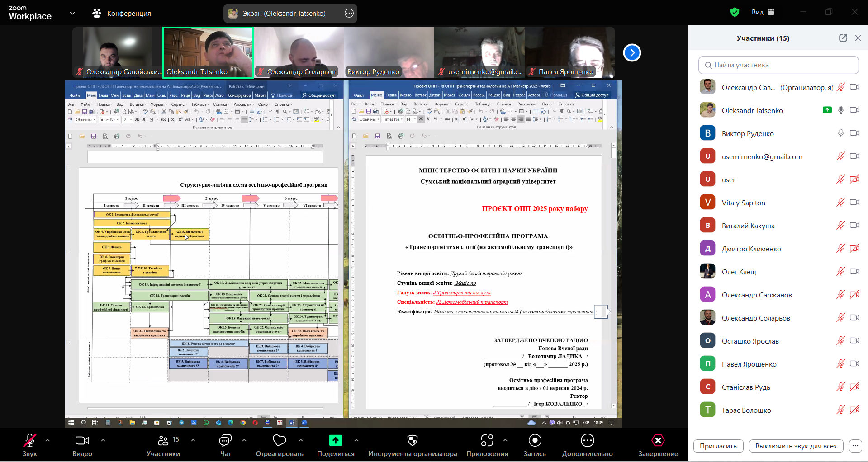Screen dimensions: 868x462
Task: Click the green encryption shield icon
Action: click(x=735, y=12)
